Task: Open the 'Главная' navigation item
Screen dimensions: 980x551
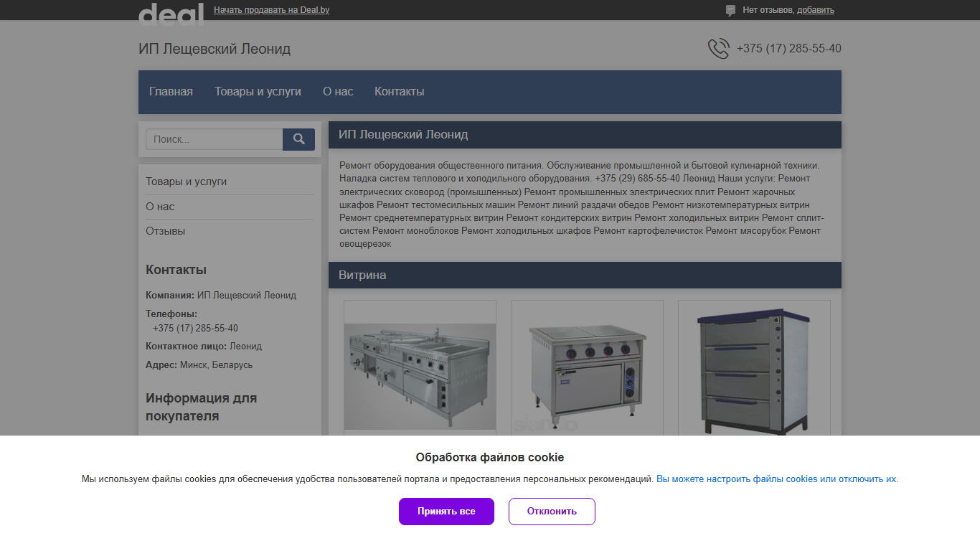Action: coord(171,92)
